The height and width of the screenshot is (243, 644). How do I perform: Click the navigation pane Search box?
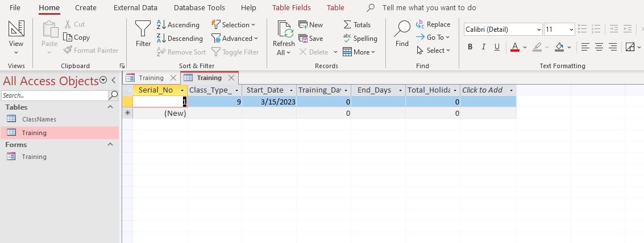pyautogui.click(x=55, y=95)
